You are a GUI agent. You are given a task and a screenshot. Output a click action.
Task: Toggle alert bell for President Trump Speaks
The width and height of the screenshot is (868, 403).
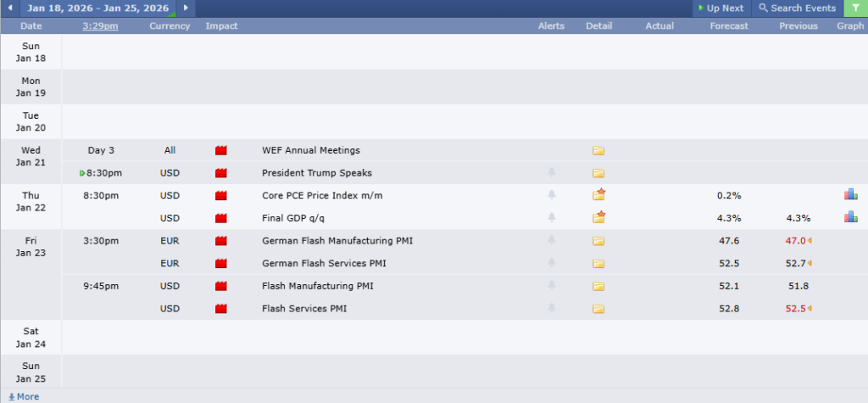551,173
